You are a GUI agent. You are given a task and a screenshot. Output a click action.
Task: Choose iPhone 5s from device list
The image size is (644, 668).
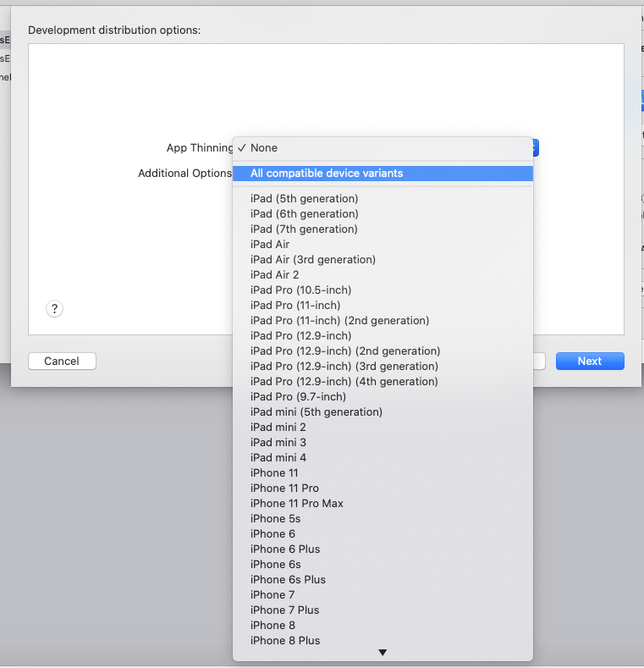(x=275, y=519)
